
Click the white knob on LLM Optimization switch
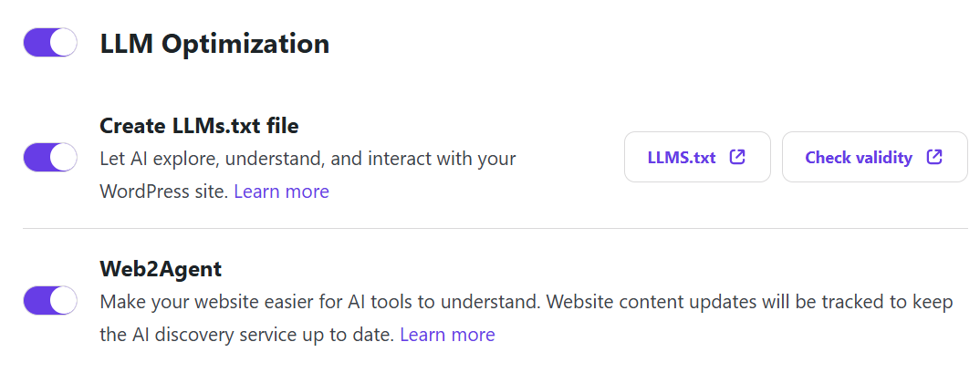pos(63,43)
